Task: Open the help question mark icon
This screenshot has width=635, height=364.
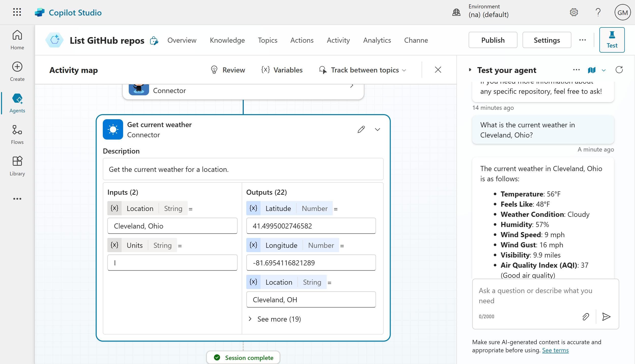Action: point(598,12)
